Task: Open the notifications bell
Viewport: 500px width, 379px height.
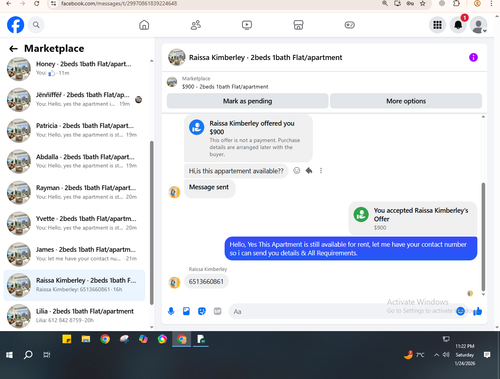Action: point(458,25)
